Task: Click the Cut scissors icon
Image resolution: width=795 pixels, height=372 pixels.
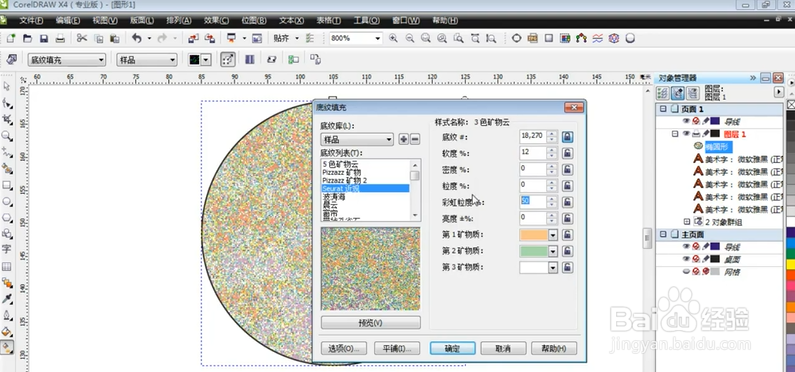Action: pyautogui.click(x=82, y=39)
